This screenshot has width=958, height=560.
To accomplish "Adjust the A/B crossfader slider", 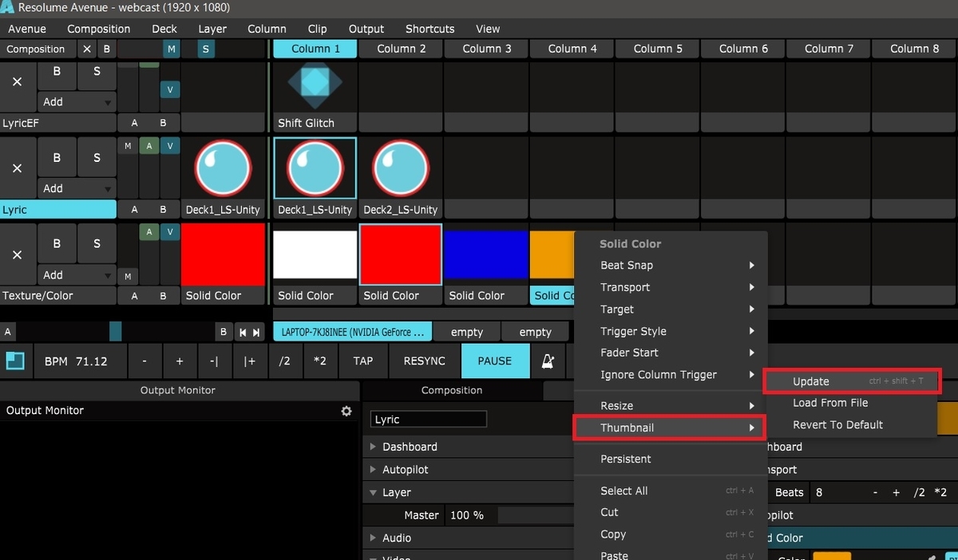I will [116, 332].
